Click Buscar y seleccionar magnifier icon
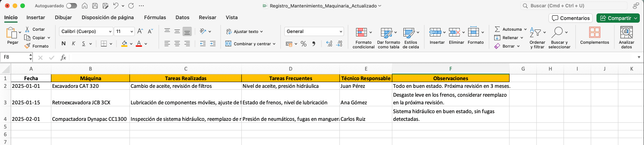This screenshot has width=644, height=145. pyautogui.click(x=557, y=32)
